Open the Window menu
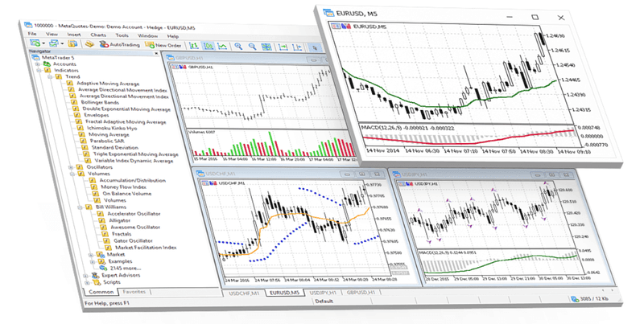Image resolution: width=644 pixels, height=324 pixels. point(148,35)
